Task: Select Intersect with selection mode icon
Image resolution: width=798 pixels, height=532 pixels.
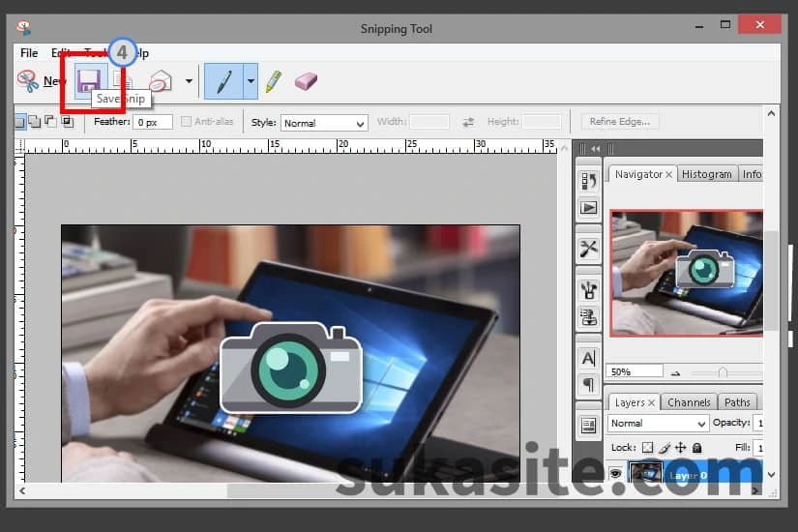Action: point(67,121)
